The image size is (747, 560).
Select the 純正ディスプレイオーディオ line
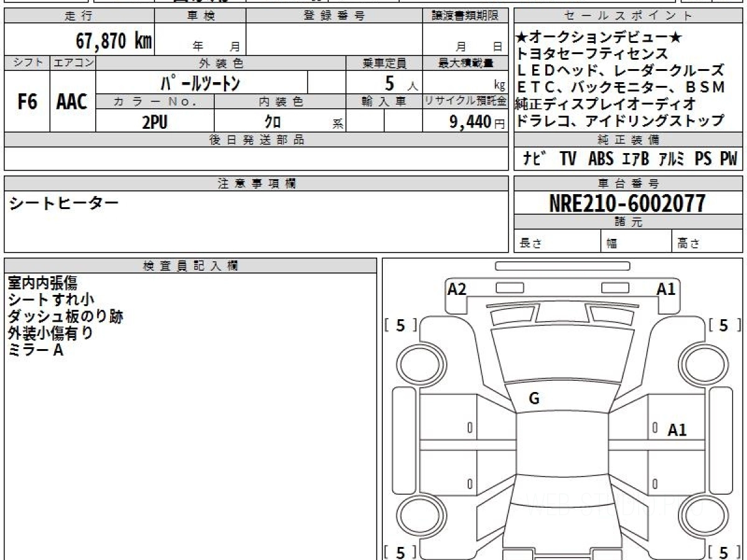[606, 104]
